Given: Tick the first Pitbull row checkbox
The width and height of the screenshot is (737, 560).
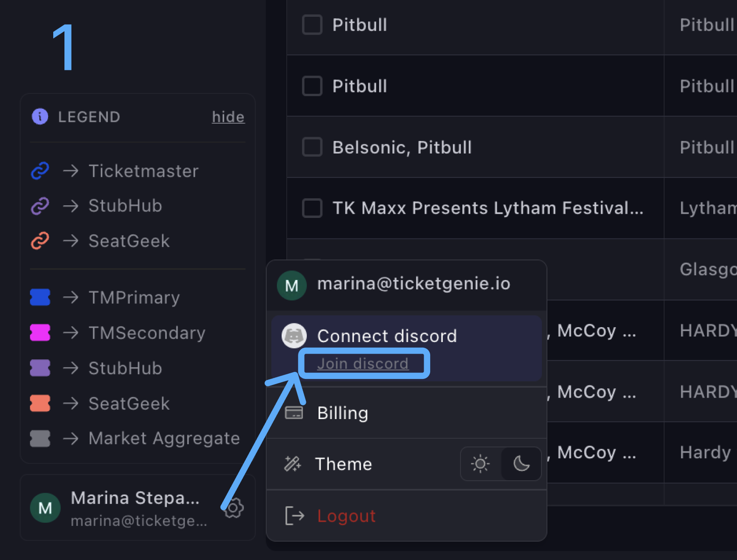Looking at the screenshot, I should point(312,25).
